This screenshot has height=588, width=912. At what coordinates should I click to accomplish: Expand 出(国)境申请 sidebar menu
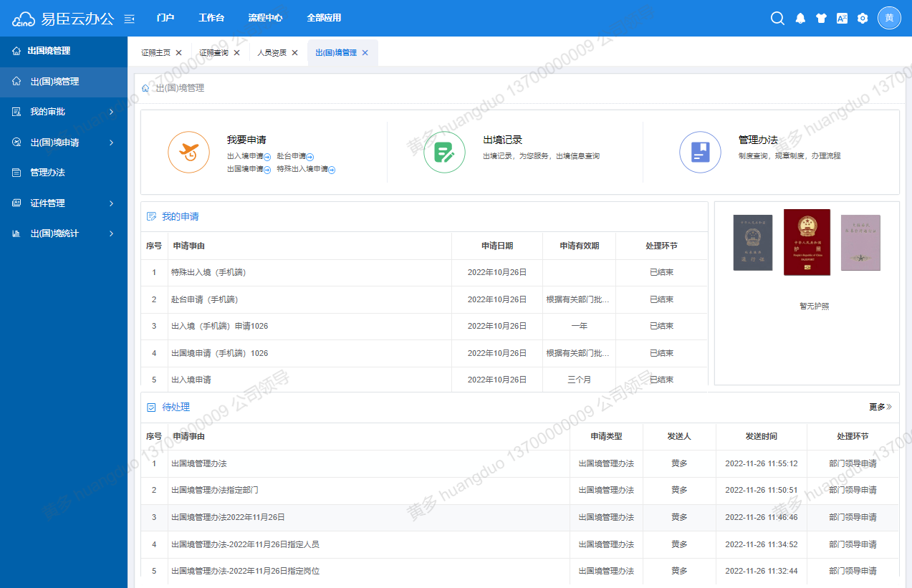tap(111, 143)
